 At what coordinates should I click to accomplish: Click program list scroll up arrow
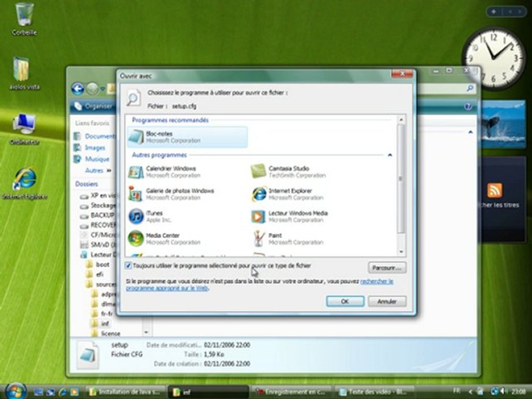[x=401, y=120]
